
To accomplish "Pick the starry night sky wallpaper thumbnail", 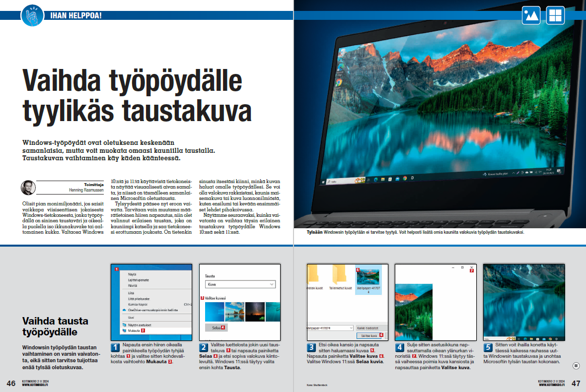I will pos(255,312).
